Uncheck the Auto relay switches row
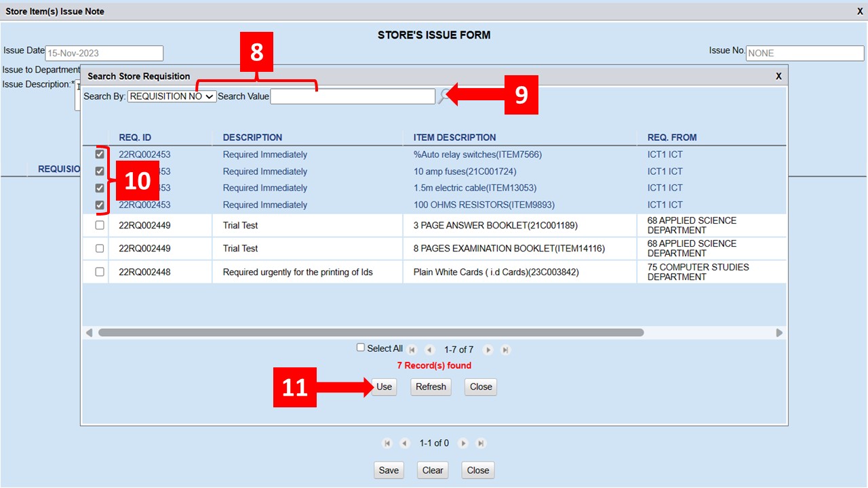868x488 pixels. 100,155
